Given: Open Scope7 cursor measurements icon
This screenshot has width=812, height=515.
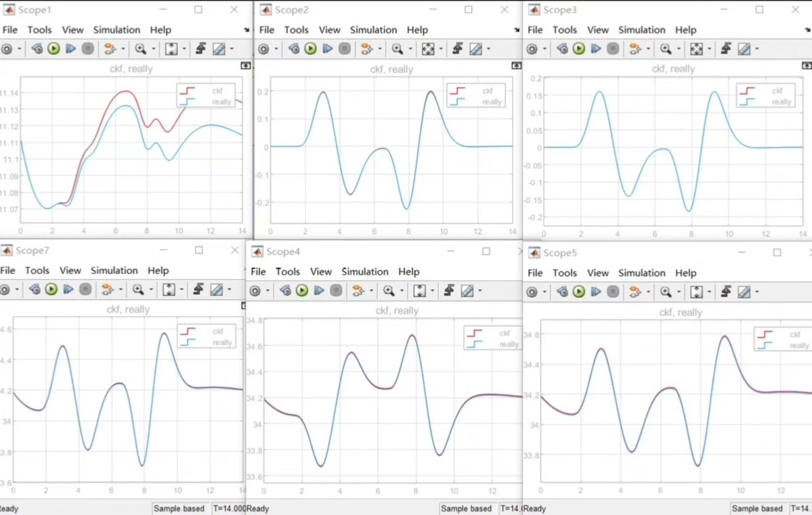Looking at the screenshot, I should (x=217, y=290).
